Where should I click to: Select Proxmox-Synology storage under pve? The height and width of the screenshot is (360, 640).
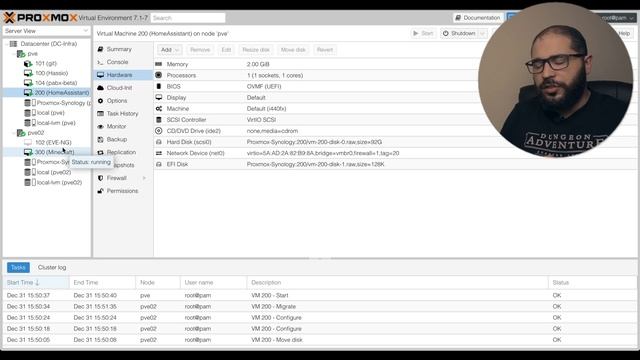[x=58, y=103]
